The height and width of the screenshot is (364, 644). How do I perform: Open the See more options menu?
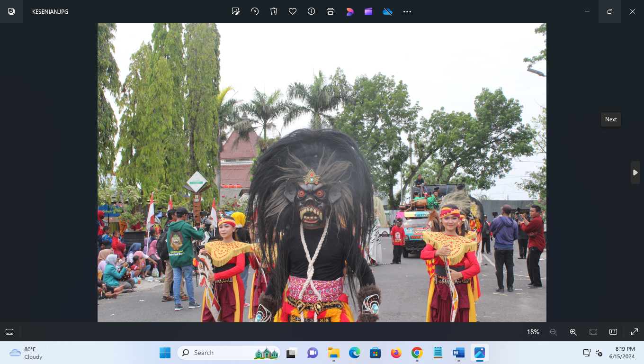tap(407, 11)
